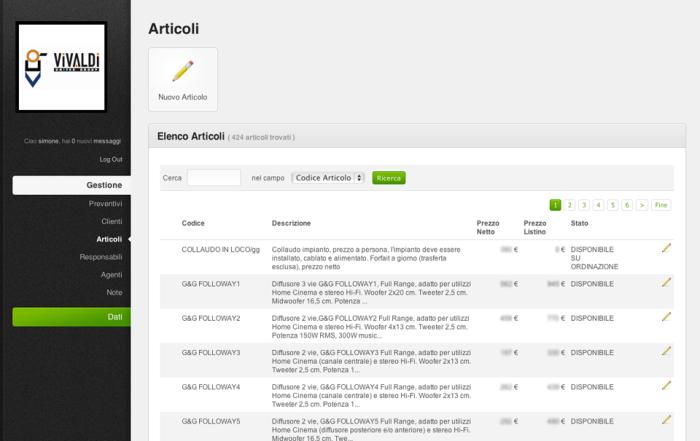Select Articoli in the sidebar

pos(109,239)
